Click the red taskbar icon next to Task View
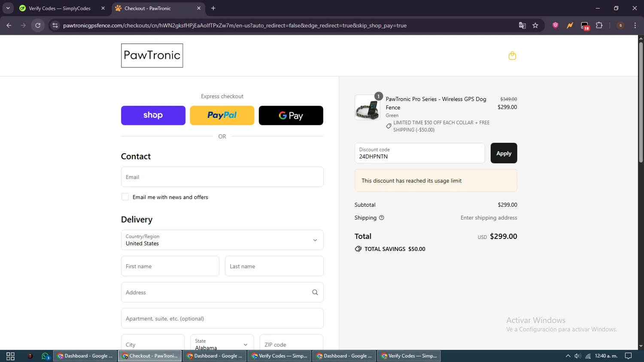This screenshot has height=362, width=644. click(30, 356)
